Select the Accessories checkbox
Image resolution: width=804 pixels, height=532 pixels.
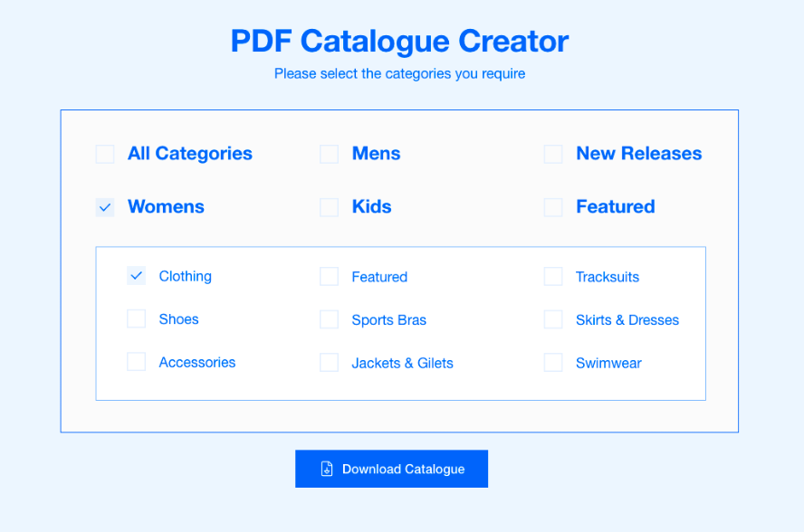(137, 362)
